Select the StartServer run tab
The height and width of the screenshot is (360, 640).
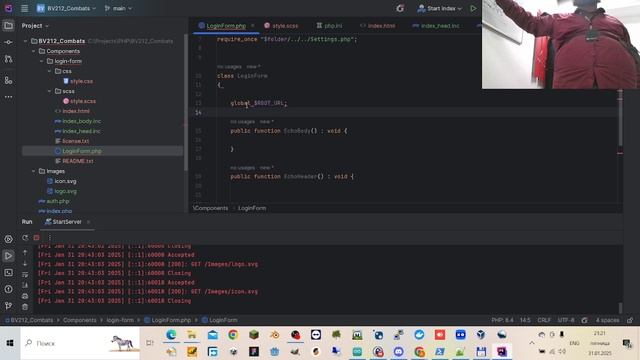pyautogui.click(x=64, y=222)
